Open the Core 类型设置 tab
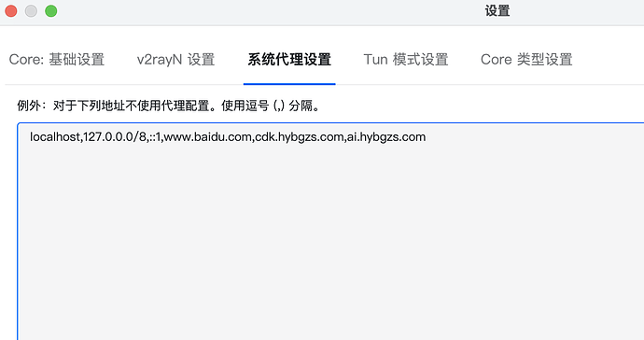The image size is (644, 340). tap(526, 60)
